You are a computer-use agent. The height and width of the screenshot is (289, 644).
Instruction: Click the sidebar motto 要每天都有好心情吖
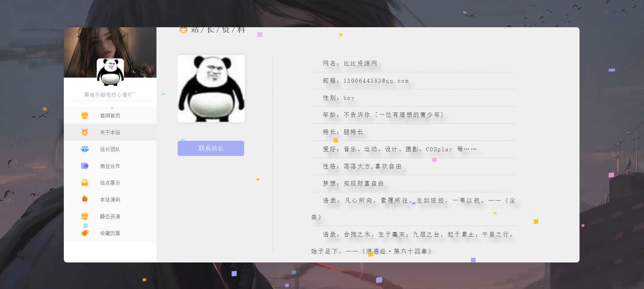[x=110, y=95]
